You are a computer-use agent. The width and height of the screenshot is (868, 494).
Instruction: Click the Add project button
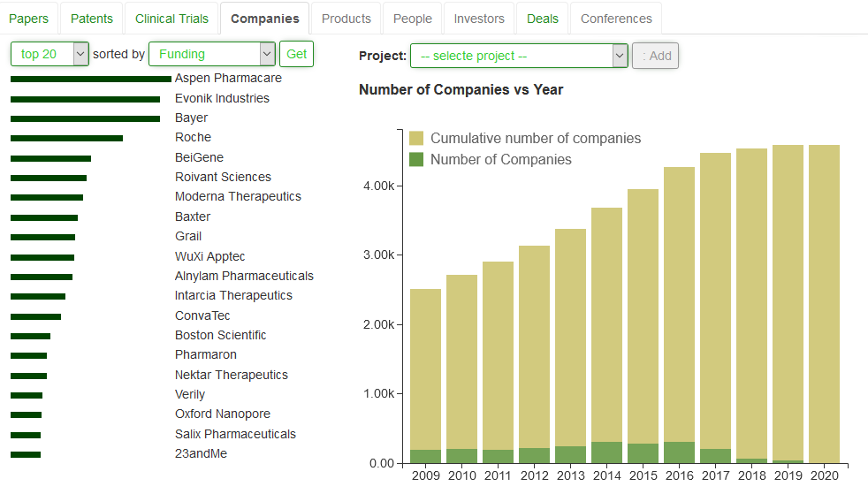[x=656, y=56]
